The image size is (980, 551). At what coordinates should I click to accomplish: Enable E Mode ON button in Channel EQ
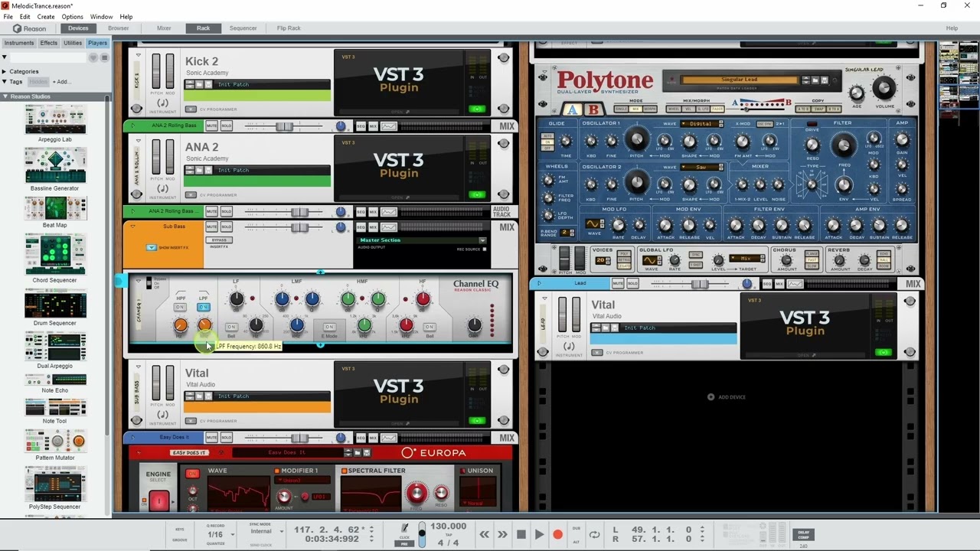[x=329, y=327]
